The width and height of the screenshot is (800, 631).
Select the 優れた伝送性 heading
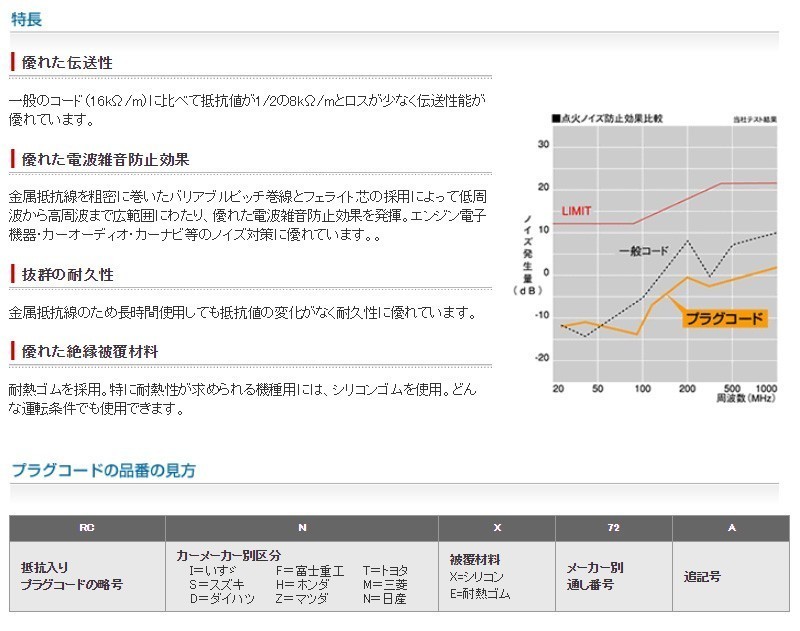pyautogui.click(x=67, y=63)
